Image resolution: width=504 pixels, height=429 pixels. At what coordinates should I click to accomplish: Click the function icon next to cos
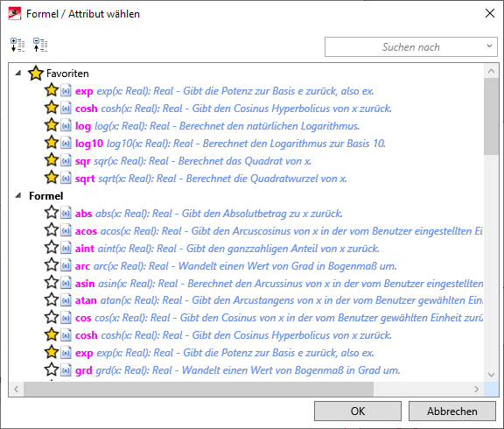66,318
